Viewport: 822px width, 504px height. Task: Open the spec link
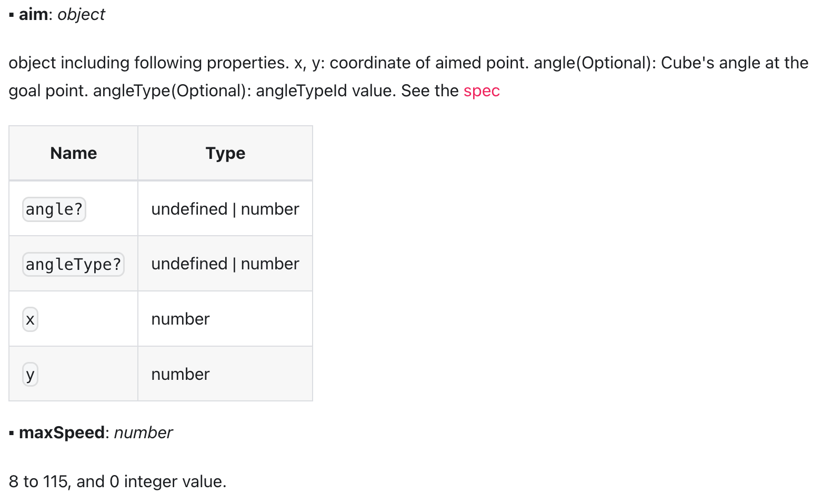point(482,91)
